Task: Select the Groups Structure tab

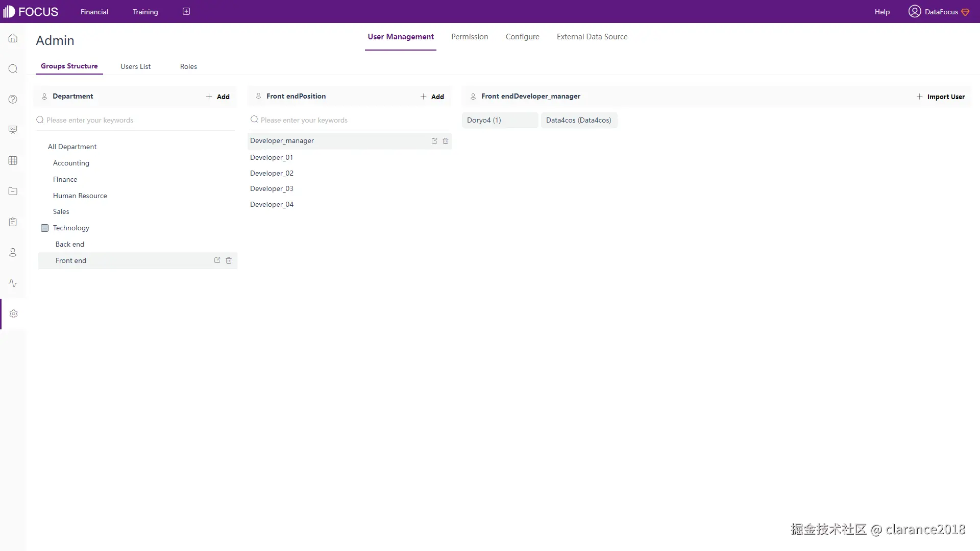Action: [69, 66]
